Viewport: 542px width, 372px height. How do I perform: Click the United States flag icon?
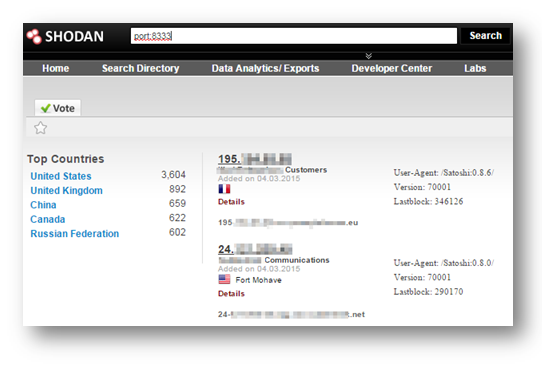(x=224, y=279)
